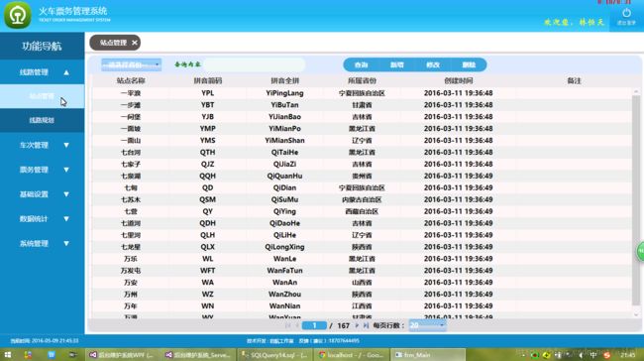This screenshot has height=361, width=644.
Task: Click the 删除 delete button
Action: tap(469, 65)
